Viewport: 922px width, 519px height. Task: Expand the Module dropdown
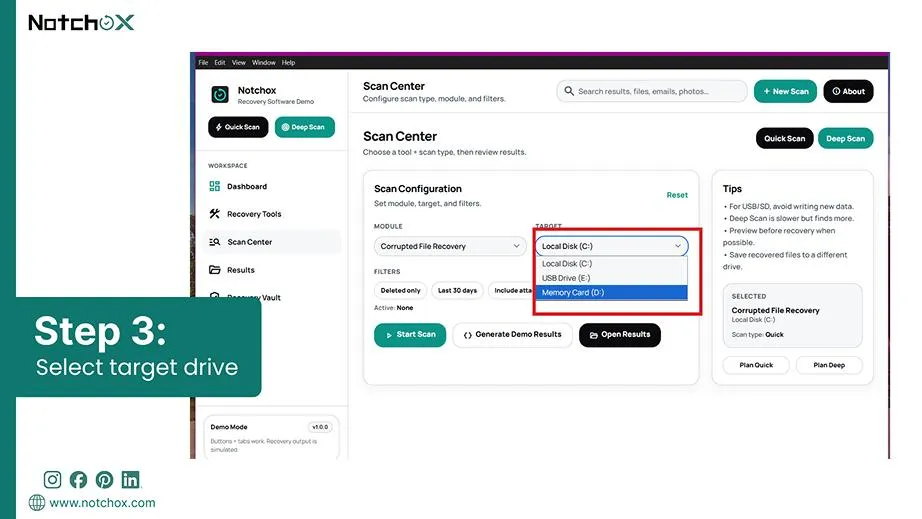pos(450,246)
